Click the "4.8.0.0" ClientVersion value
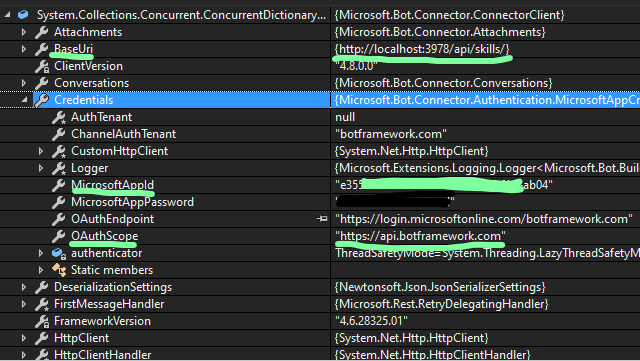The width and height of the screenshot is (640, 361). 356,66
